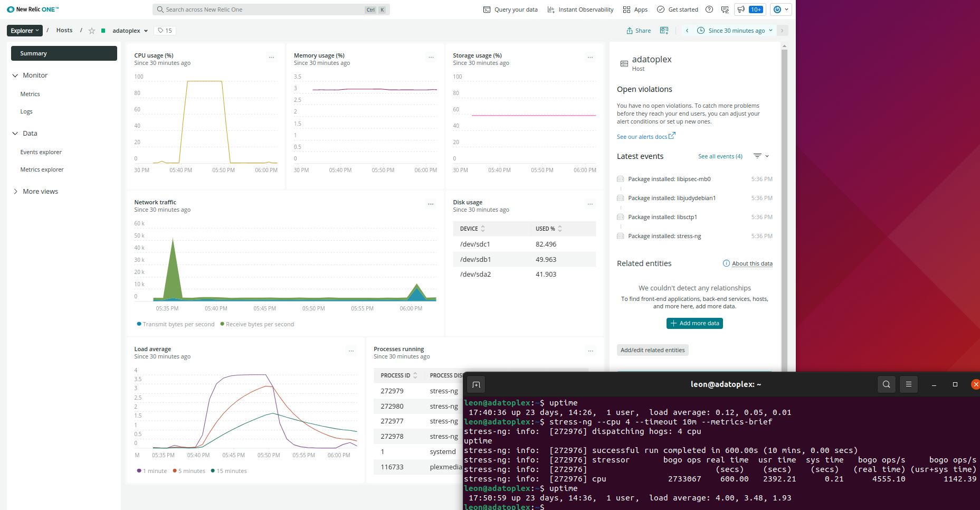Image resolution: width=980 pixels, height=510 pixels.
Task: Click the Add more data button
Action: 694,323
